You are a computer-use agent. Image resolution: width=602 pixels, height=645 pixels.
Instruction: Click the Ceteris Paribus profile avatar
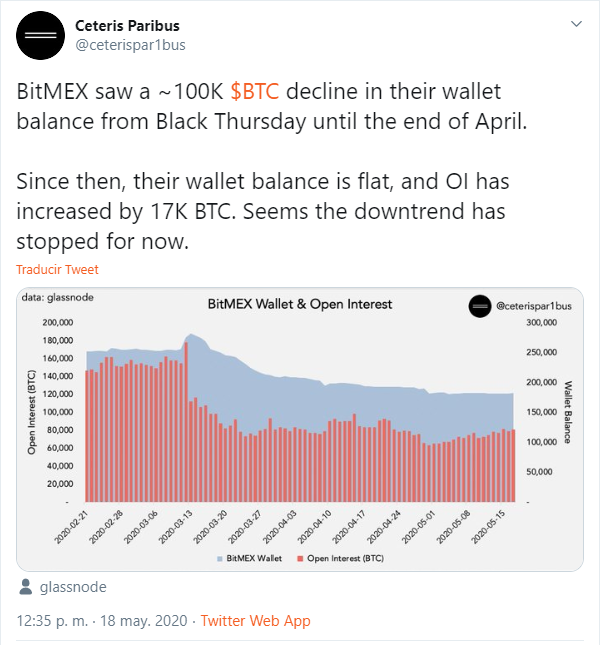tap(40, 35)
